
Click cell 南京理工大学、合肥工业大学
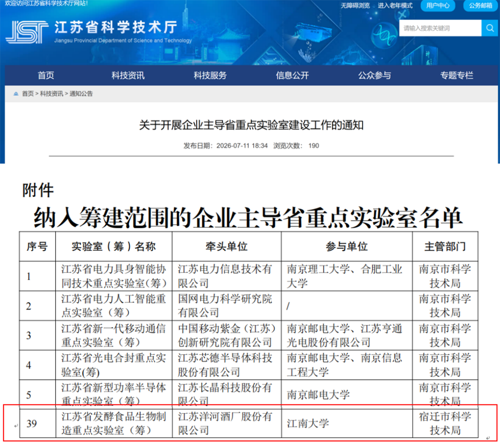pos(347,276)
